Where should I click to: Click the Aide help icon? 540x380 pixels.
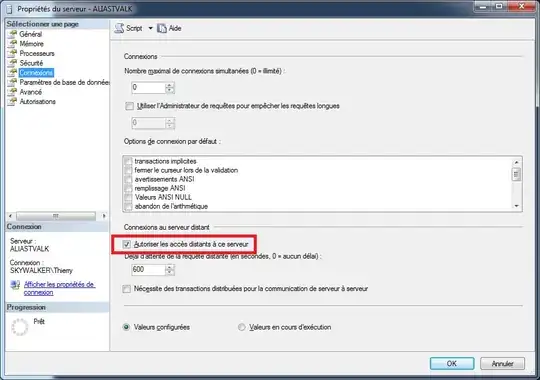[x=162, y=28]
